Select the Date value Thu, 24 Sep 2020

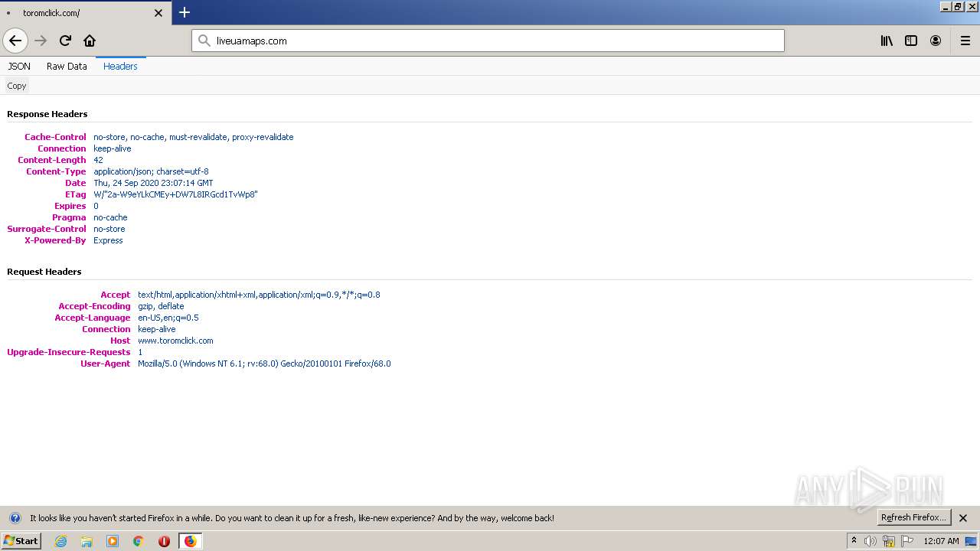click(x=153, y=183)
